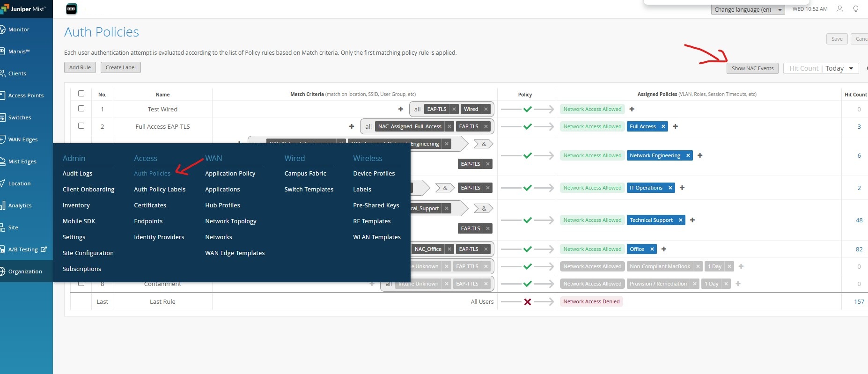Remove the NAC_Office match tag
The height and width of the screenshot is (374, 868).
[x=449, y=249]
